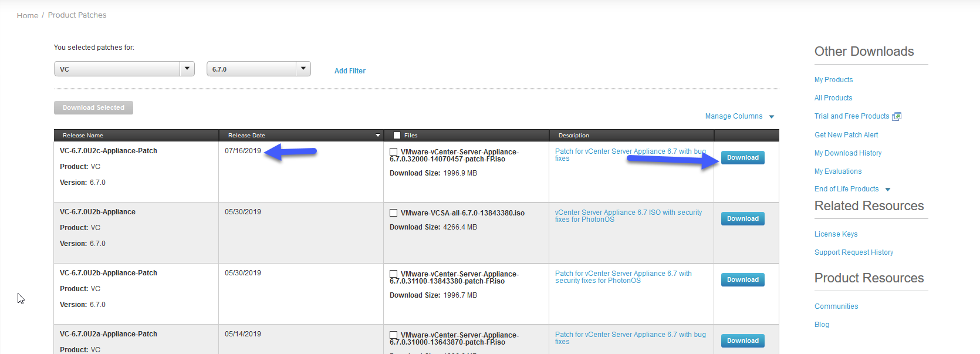Open the 6.7.0U2b patch PhotonOS security fixes description
This screenshot has height=354, width=980.
point(623,277)
